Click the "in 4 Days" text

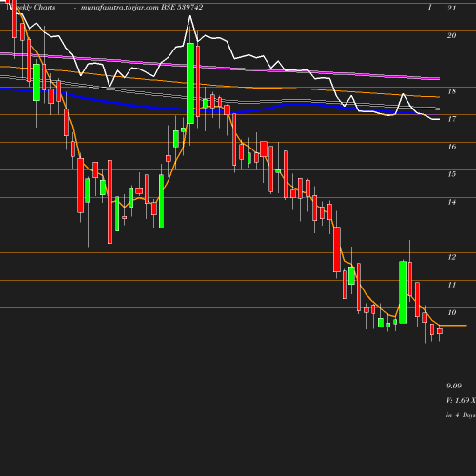point(461,415)
